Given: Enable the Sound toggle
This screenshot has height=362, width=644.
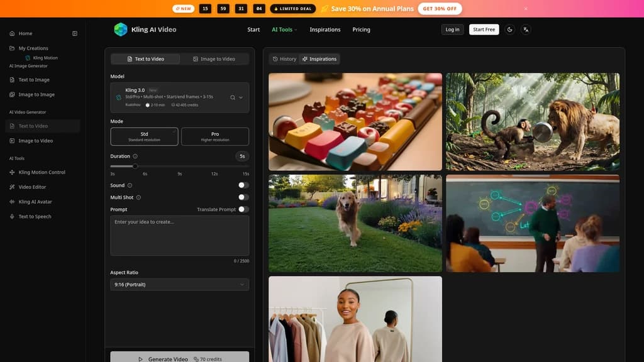Looking at the screenshot, I should (243, 185).
